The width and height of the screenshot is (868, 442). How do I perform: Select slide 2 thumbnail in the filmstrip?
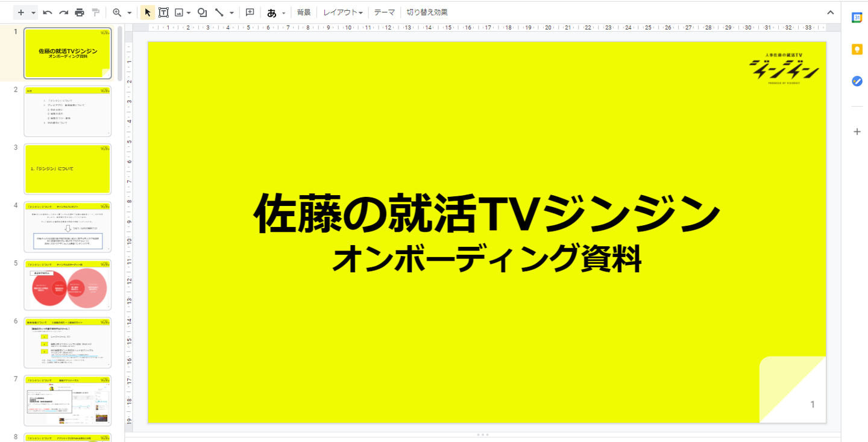68,111
